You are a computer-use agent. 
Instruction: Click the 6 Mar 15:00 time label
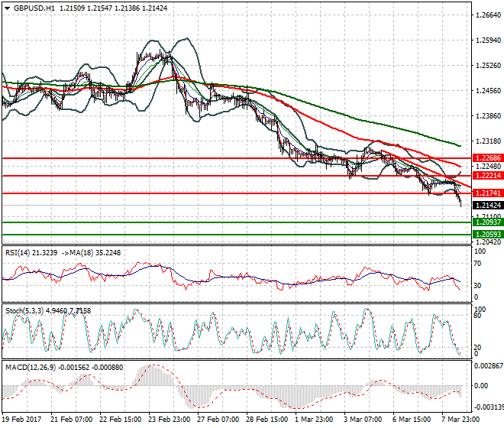(412, 420)
